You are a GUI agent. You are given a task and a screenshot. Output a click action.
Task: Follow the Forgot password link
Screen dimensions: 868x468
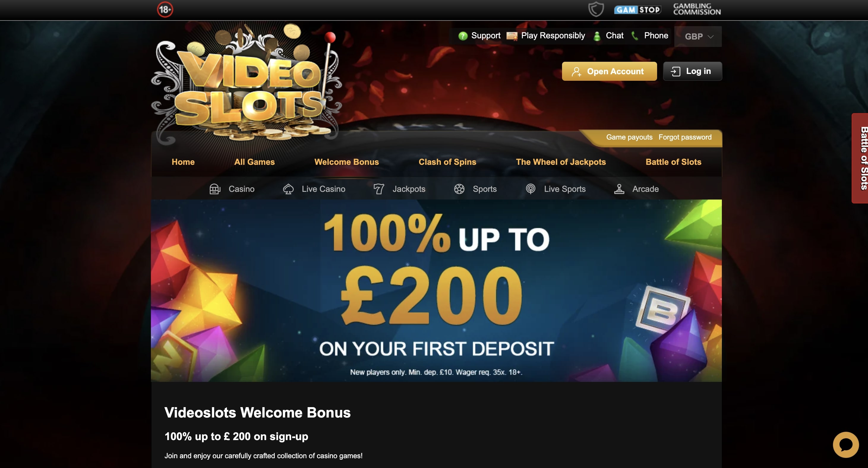[x=685, y=137]
